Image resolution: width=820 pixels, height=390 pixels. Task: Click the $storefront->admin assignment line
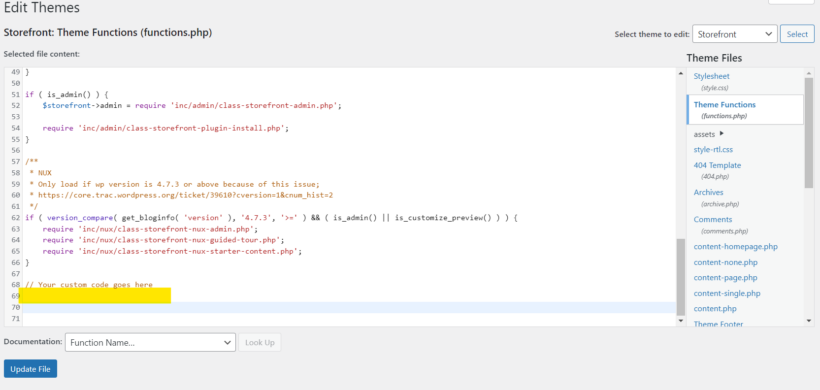(x=192, y=106)
